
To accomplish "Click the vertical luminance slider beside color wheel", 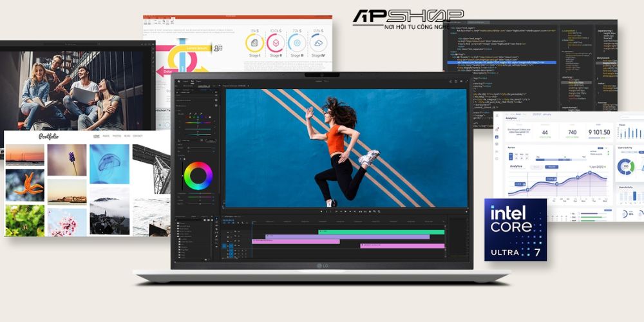I will point(182,176).
